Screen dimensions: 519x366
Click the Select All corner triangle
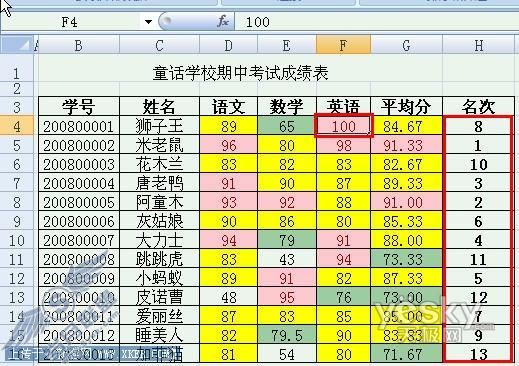pyautogui.click(x=17, y=45)
